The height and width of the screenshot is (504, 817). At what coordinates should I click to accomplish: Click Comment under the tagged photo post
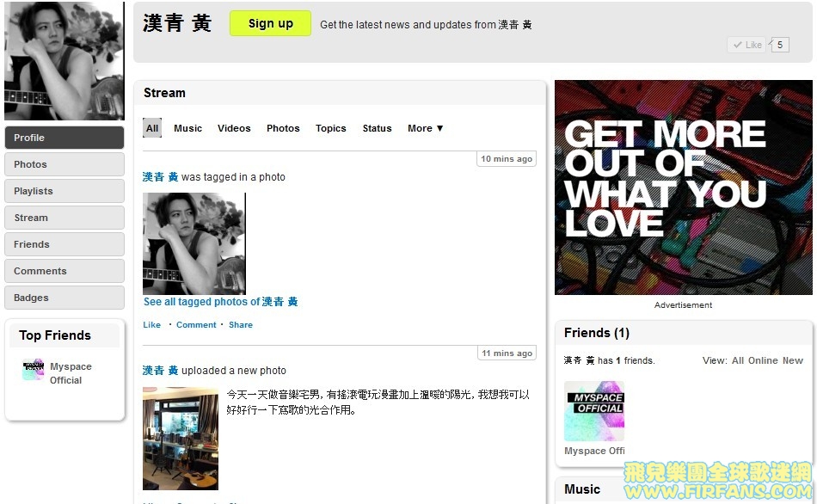[x=196, y=325]
